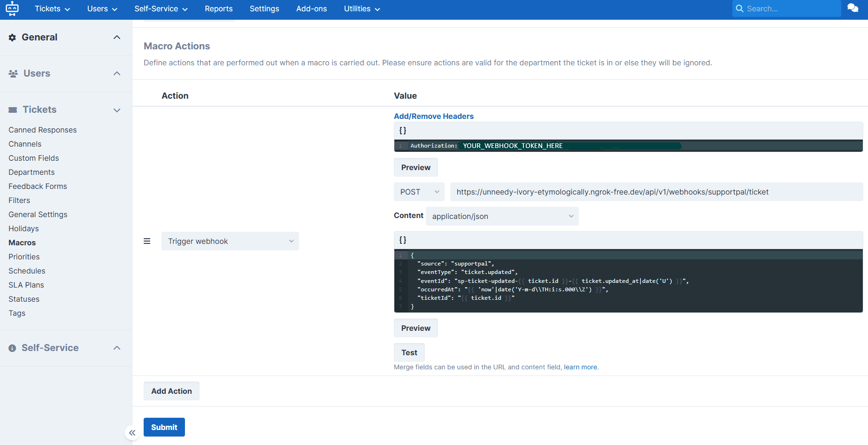
Task: Submit the macro form
Action: tap(164, 427)
